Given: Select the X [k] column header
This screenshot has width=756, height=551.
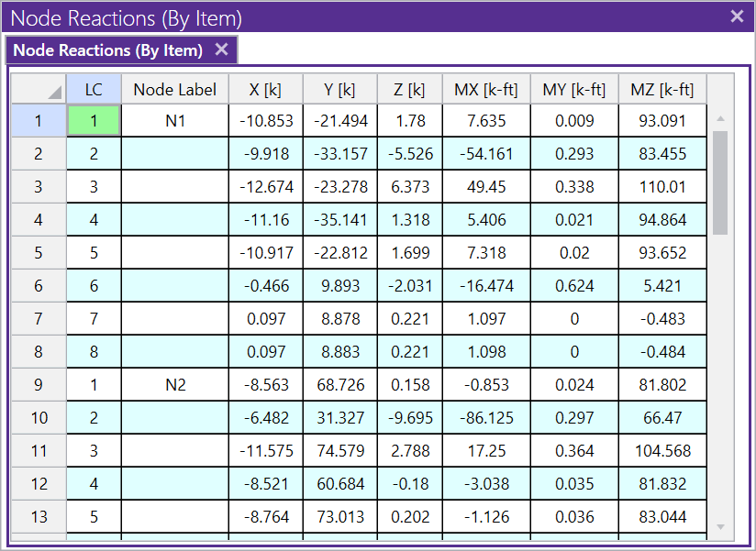Looking at the screenshot, I should tap(266, 89).
